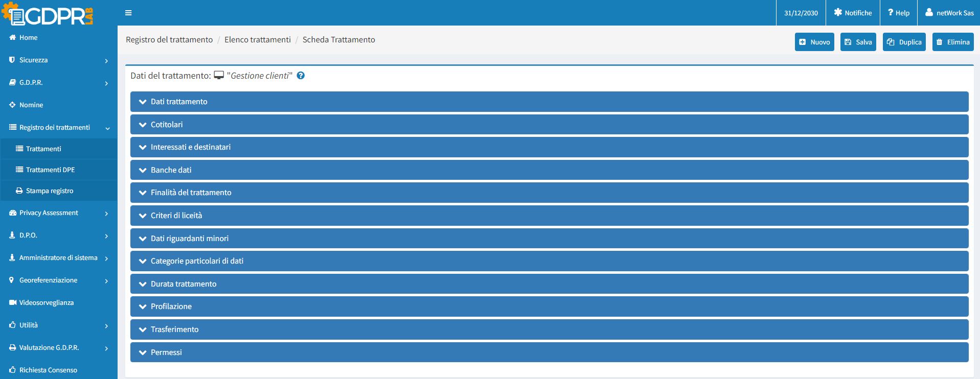The height and width of the screenshot is (379, 980).
Task: Select Stampa registro menu item
Action: 50,191
